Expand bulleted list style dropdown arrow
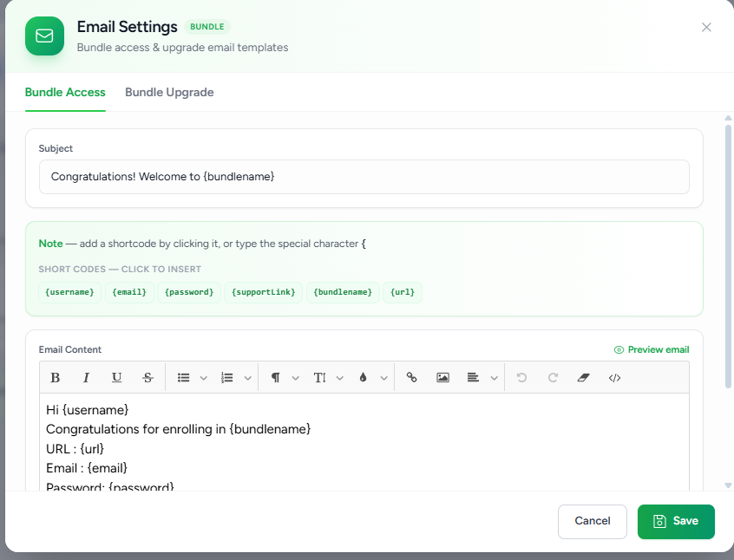Viewport: 734px width, 560px height. (204, 378)
